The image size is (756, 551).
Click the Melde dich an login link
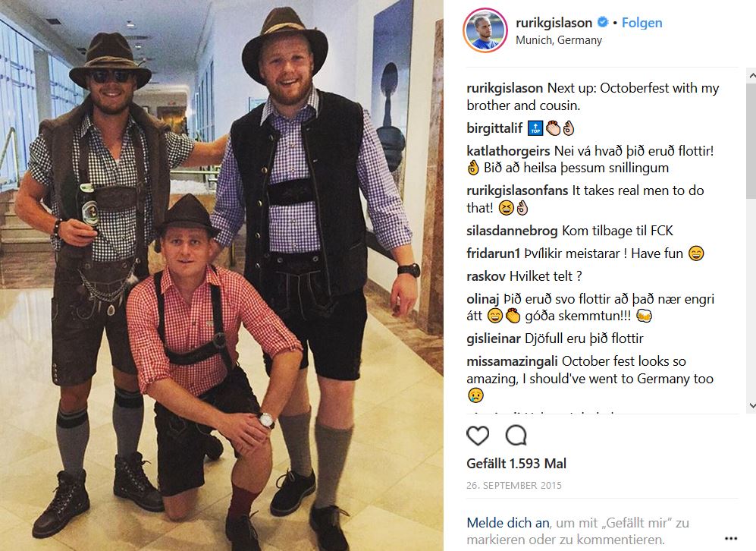pyautogui.click(x=508, y=523)
